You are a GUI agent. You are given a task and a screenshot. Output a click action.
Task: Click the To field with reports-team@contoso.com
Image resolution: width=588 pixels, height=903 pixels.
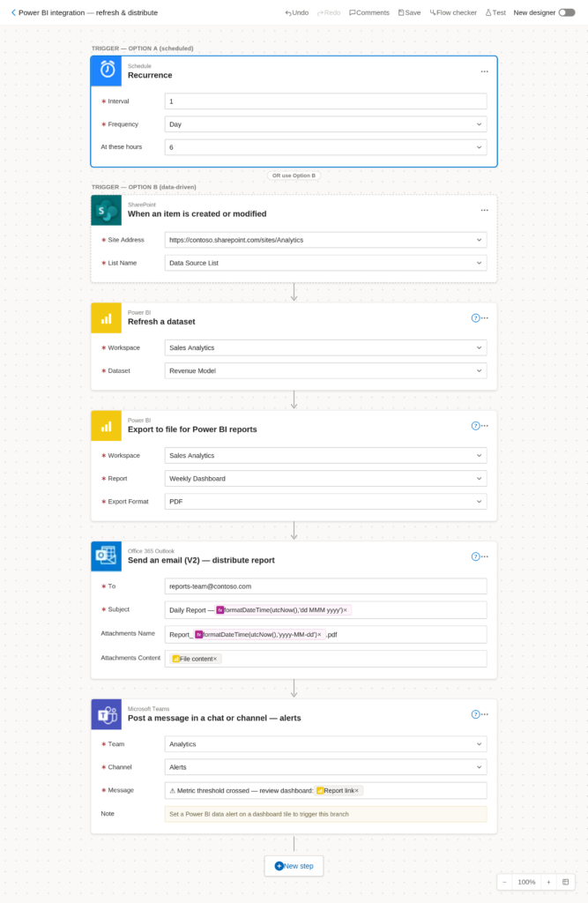pyautogui.click(x=325, y=586)
